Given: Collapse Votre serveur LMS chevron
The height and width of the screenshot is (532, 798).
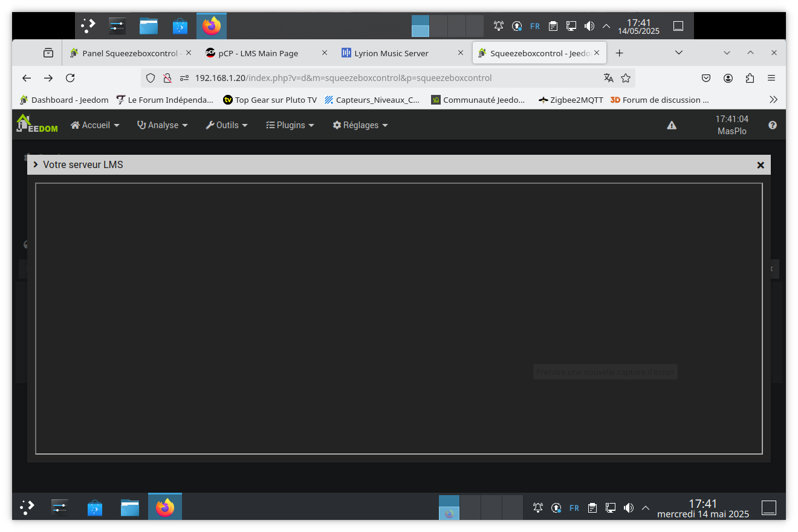Looking at the screenshot, I should (36, 164).
